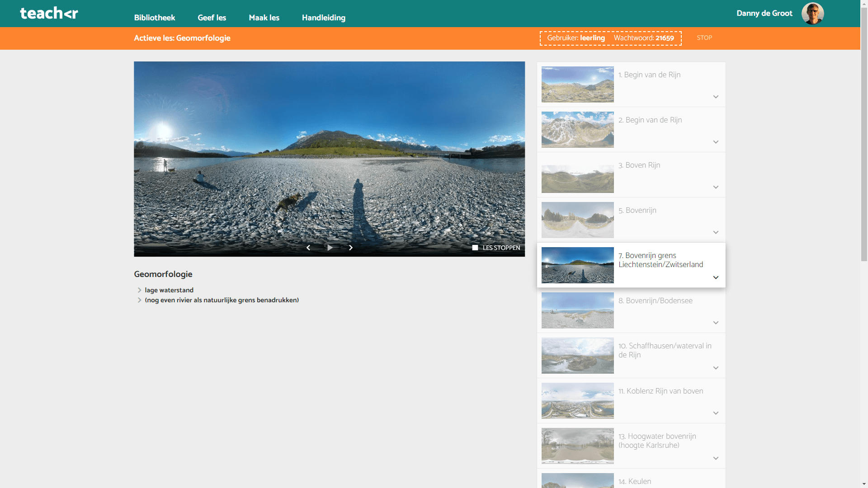Open the Handleiding link
The image size is (868, 488).
(x=324, y=18)
